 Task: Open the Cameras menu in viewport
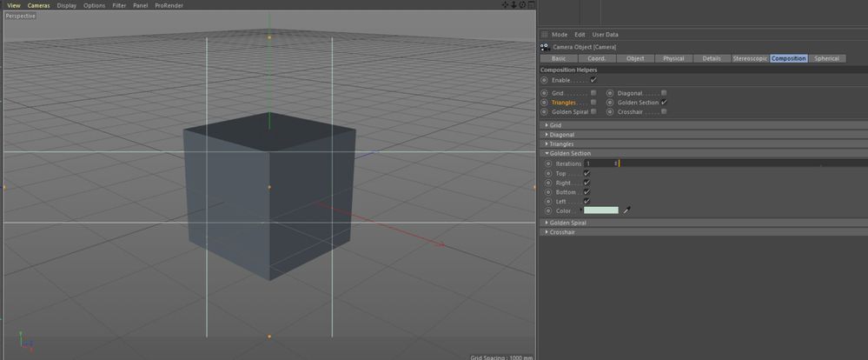tap(39, 5)
